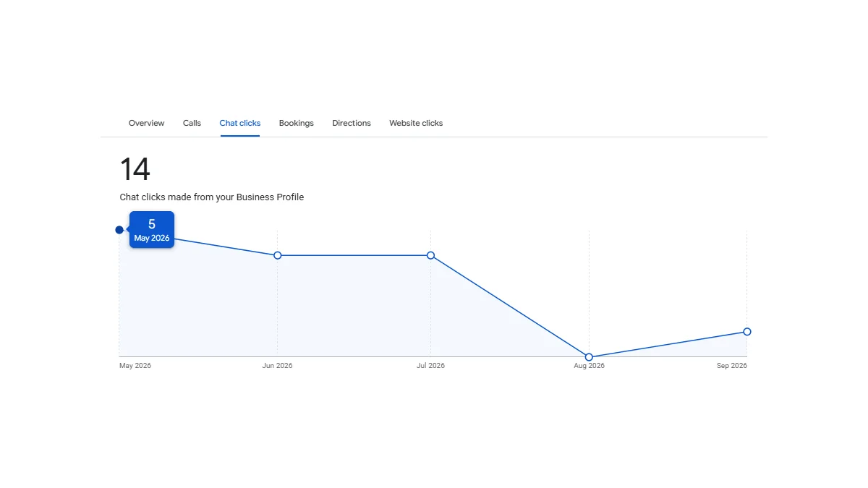Click the Aug 2026 data point

click(589, 357)
